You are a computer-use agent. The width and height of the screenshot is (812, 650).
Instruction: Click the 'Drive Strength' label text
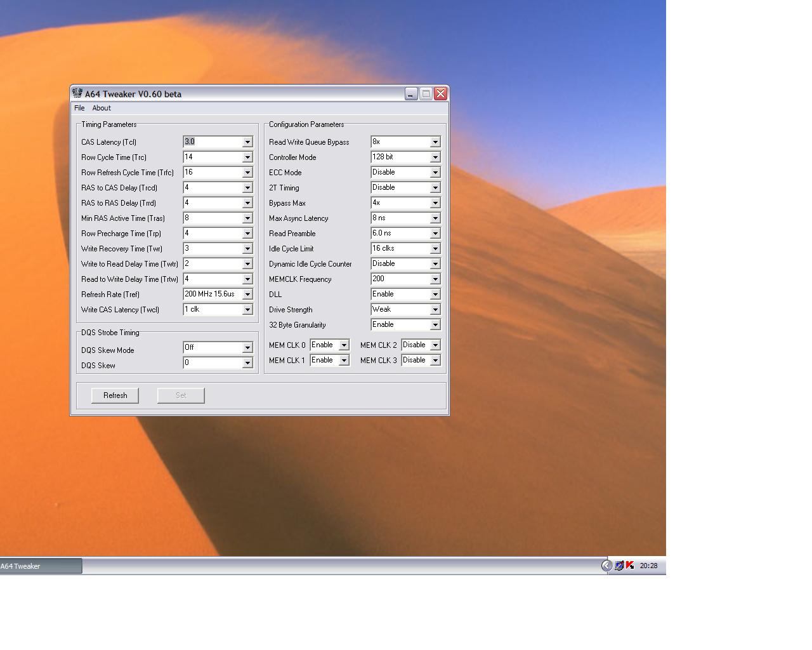291,310
